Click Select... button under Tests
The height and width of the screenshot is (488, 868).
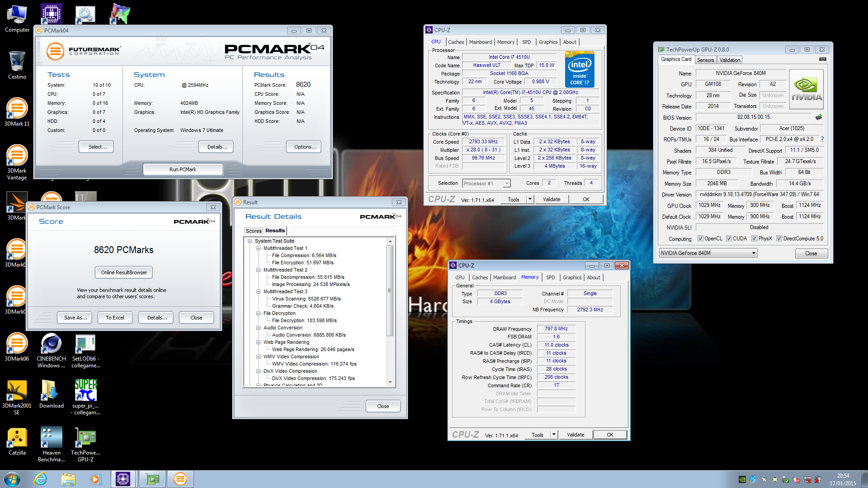pos(97,147)
